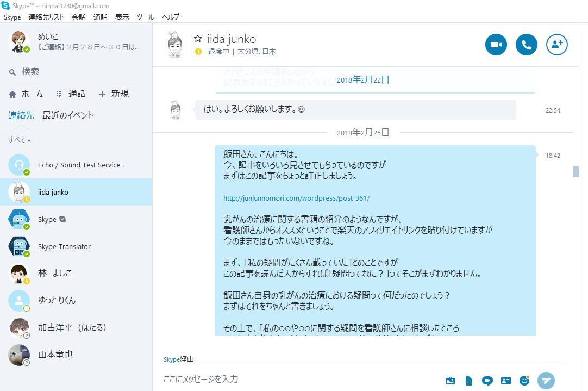
Task: Click the send file document icon
Action: [468, 381]
